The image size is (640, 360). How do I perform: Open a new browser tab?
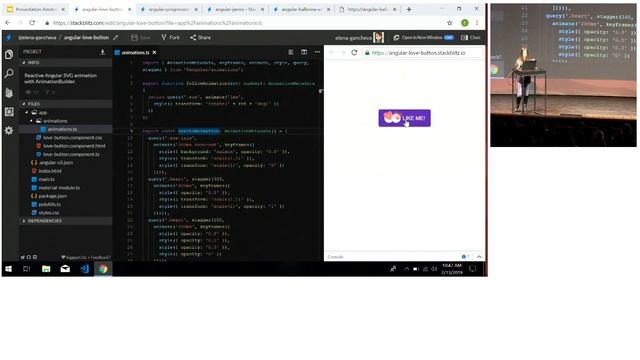(409, 9)
